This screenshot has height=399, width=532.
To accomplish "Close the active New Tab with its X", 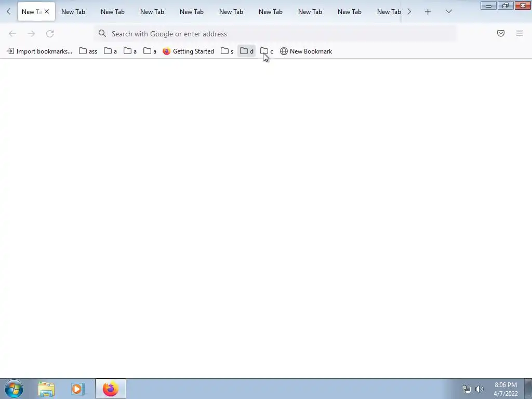I will (47, 11).
